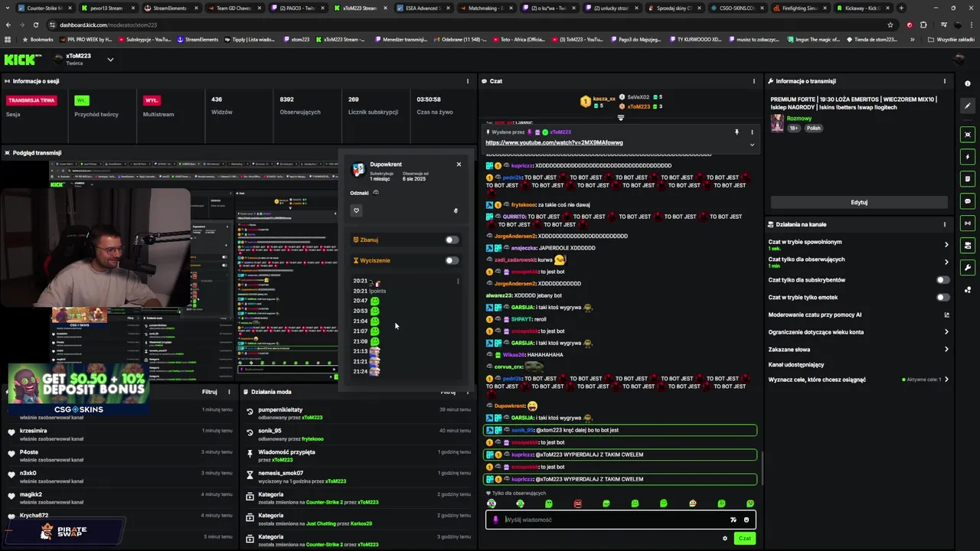Screen dimensions: 980x551
Task: Reload the page with browser refresh
Action: [35, 24]
